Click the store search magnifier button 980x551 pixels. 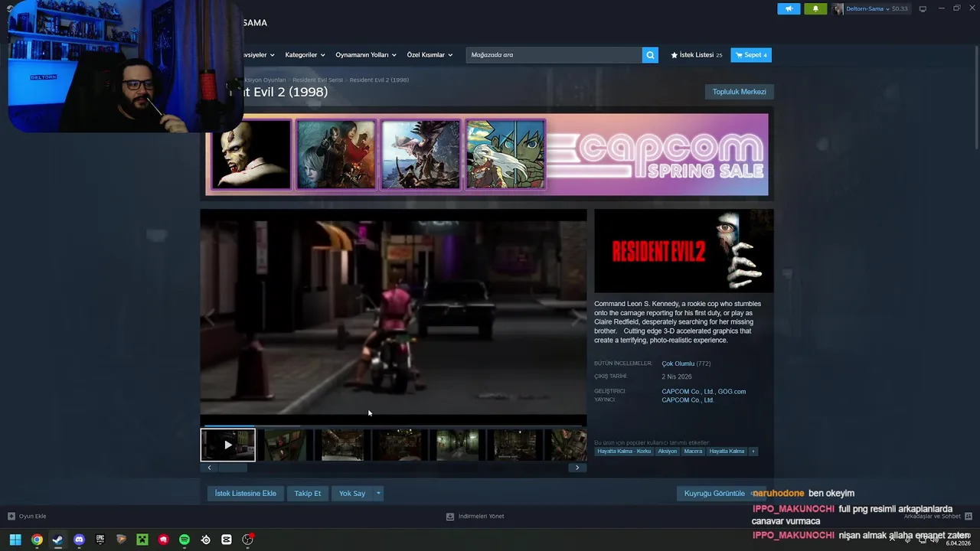coord(650,55)
